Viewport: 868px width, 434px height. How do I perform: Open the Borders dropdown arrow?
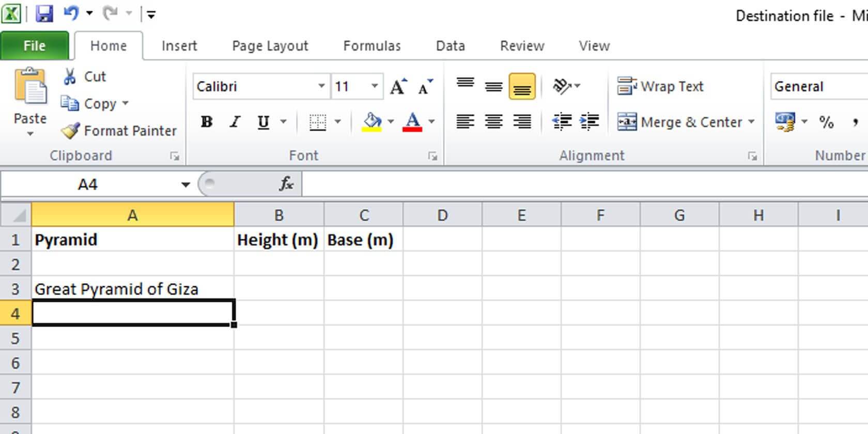pyautogui.click(x=338, y=122)
